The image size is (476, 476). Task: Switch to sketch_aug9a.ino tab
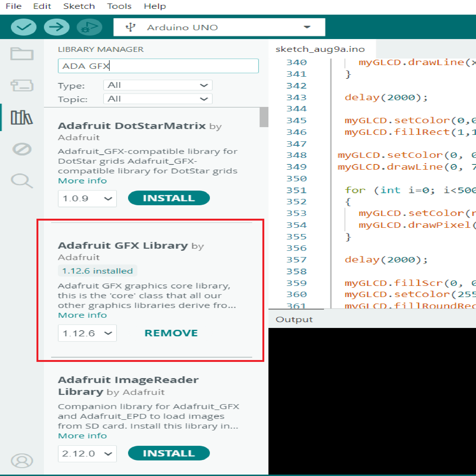320,49
